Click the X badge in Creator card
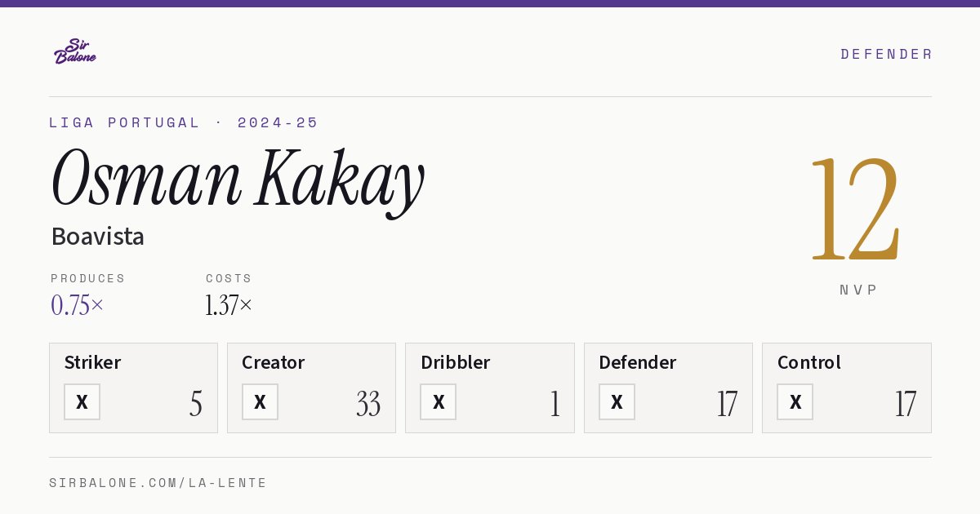 [x=260, y=402]
